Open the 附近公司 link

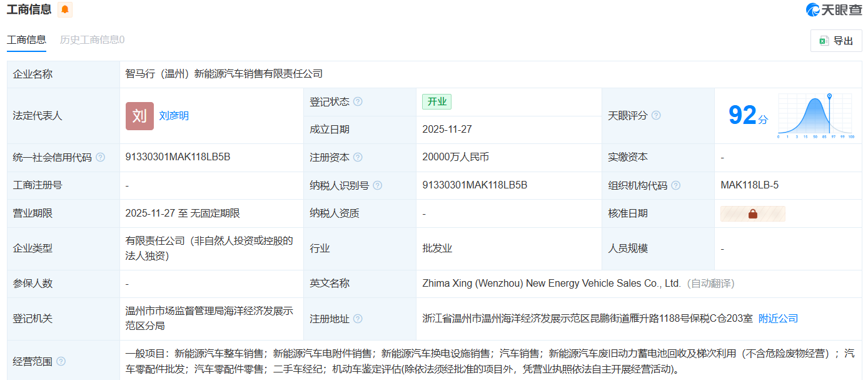click(778, 319)
